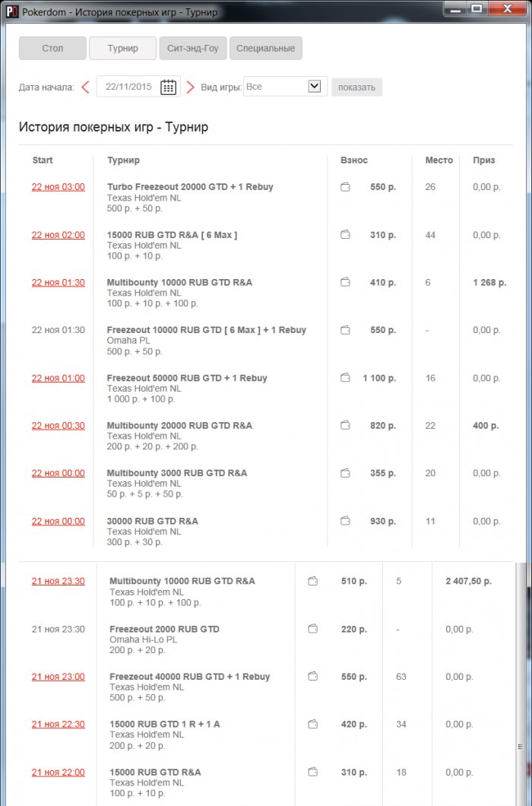This screenshot has height=806, width=532.
Task: Click wallet icon for Multibounty 3000 RUB GTD
Action: pos(345,473)
